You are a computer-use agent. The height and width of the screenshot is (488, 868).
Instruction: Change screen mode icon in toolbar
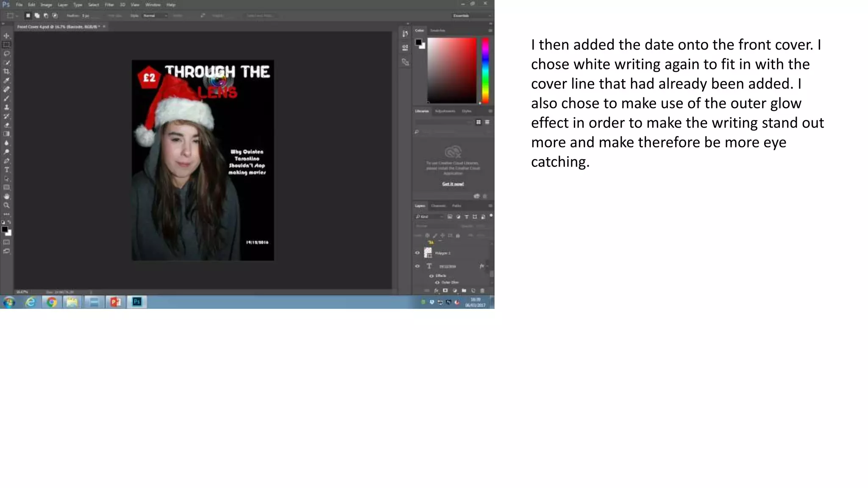[6, 251]
